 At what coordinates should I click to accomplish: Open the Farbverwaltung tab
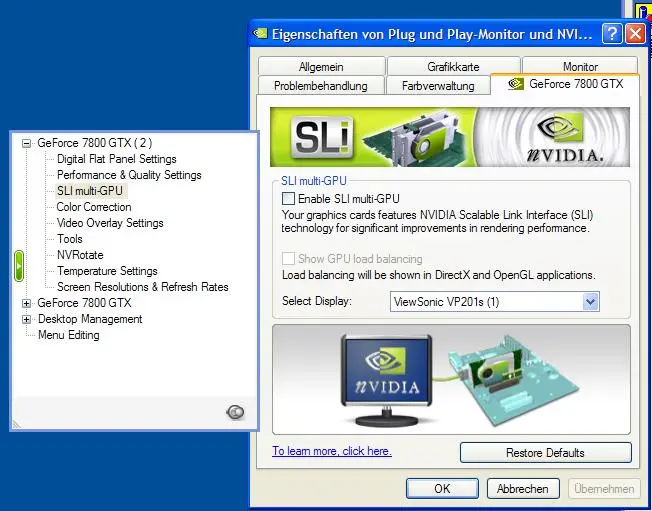pyautogui.click(x=438, y=86)
